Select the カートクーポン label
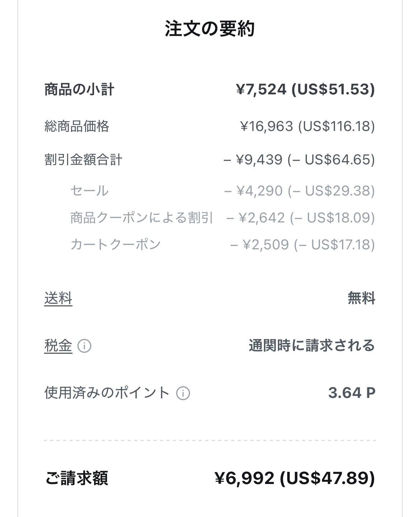Viewport: 420px width, 517px height. click(115, 245)
